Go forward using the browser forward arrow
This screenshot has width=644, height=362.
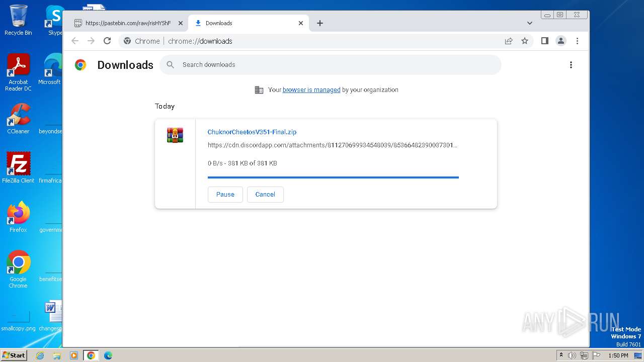click(x=91, y=41)
